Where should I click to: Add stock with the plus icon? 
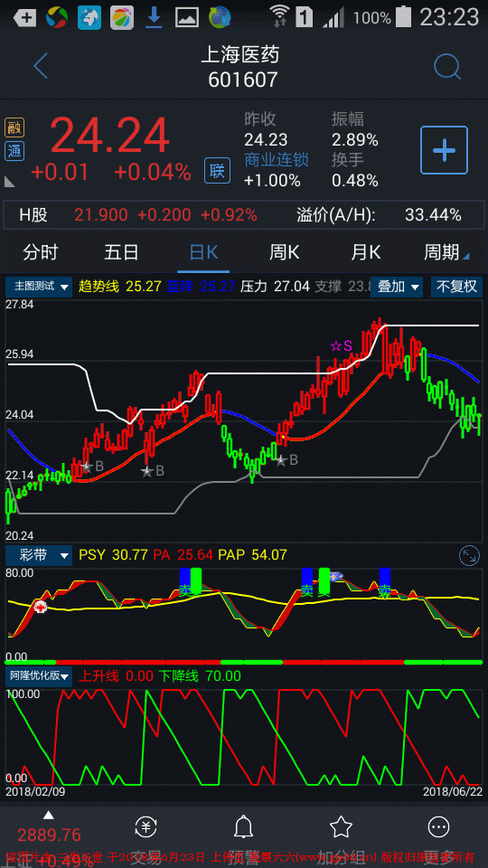444,150
